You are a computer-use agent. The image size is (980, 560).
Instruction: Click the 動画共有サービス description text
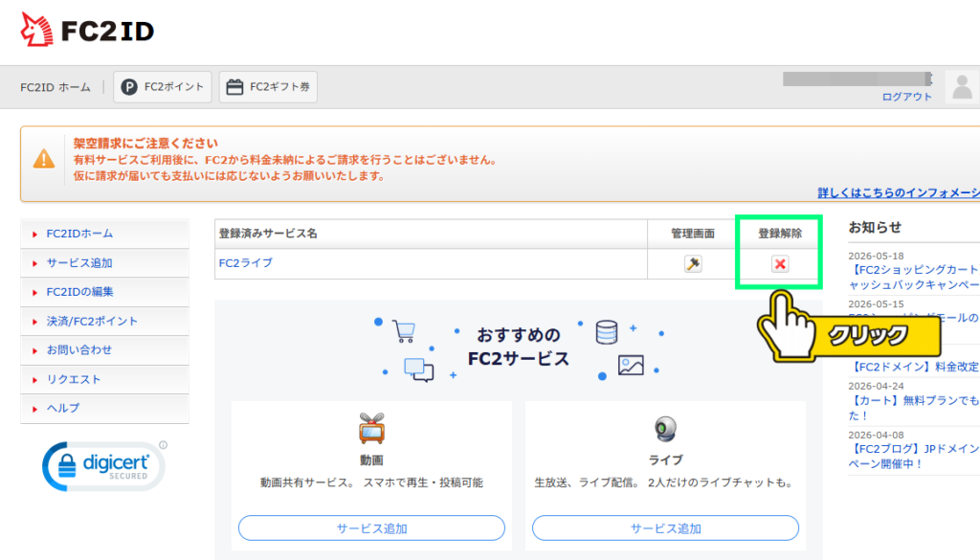[x=371, y=482]
